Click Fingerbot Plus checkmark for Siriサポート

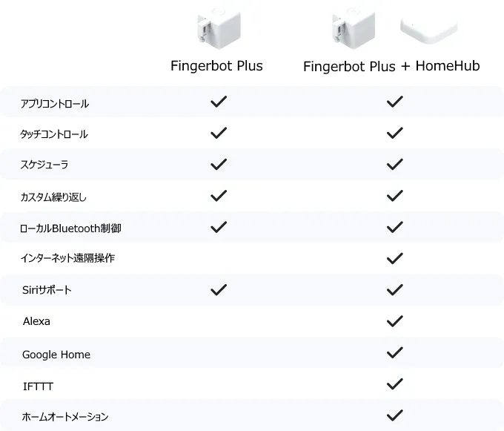tap(218, 289)
